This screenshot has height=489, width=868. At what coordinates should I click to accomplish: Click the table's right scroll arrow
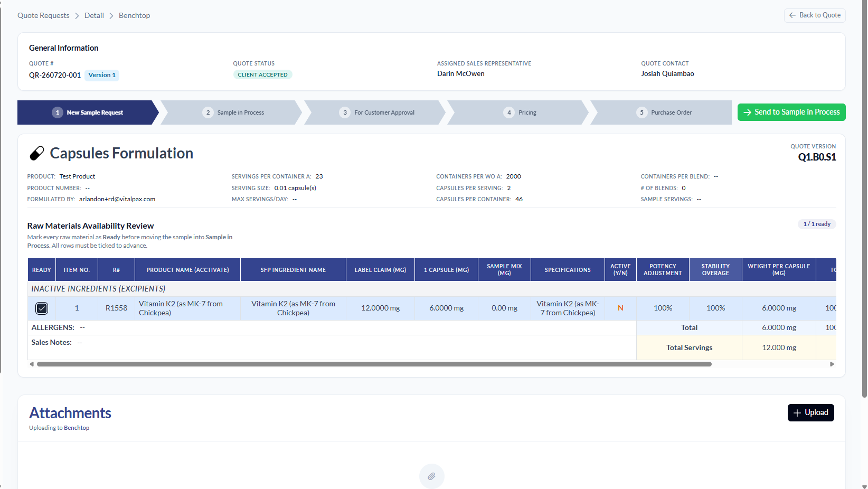tap(832, 364)
